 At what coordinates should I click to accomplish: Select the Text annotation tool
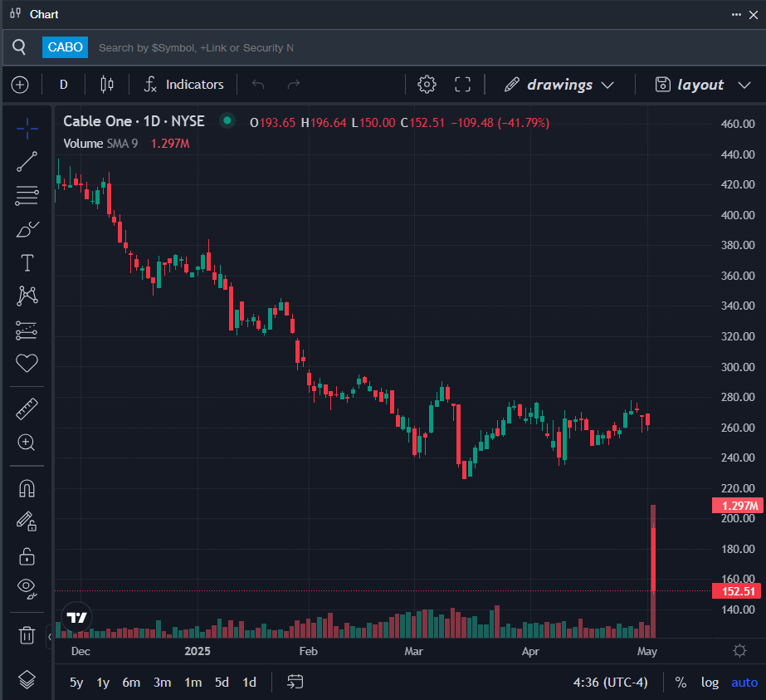pyautogui.click(x=27, y=262)
